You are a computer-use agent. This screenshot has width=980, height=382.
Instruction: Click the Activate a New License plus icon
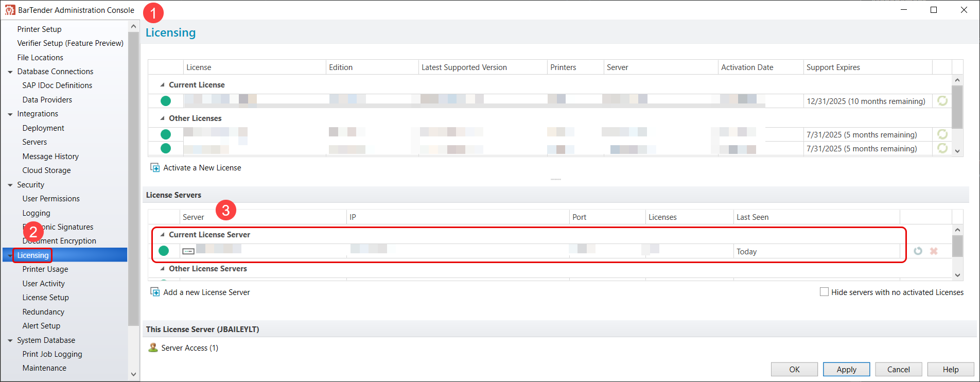click(x=155, y=168)
